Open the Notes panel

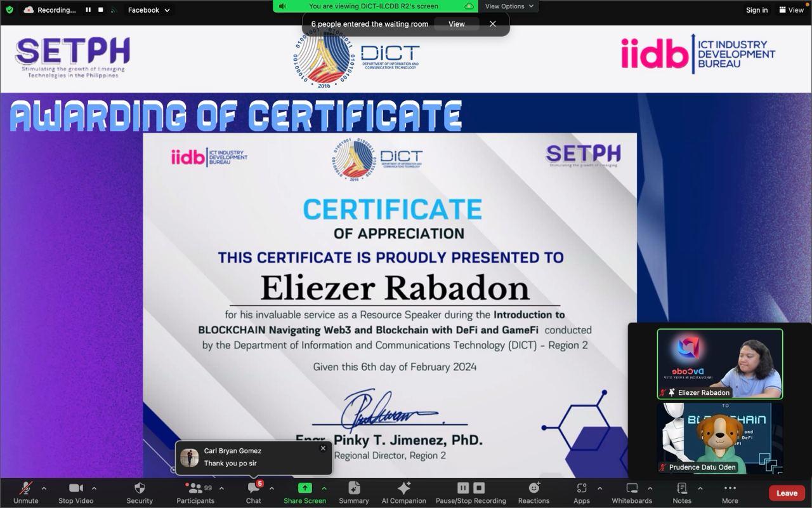point(682,493)
